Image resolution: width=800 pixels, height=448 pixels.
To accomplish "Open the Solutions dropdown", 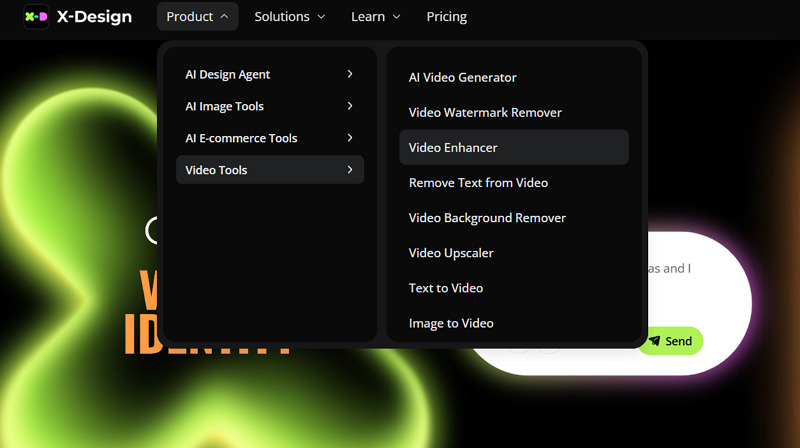I will (289, 16).
